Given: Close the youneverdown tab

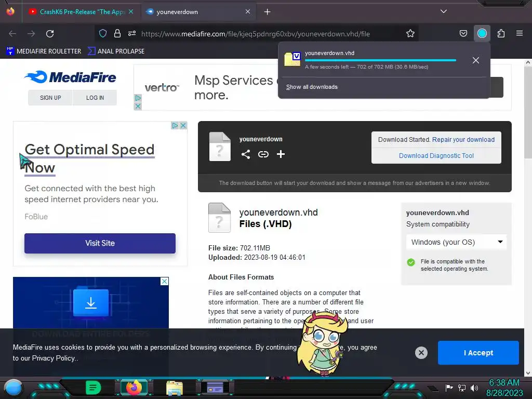Looking at the screenshot, I should (x=248, y=11).
